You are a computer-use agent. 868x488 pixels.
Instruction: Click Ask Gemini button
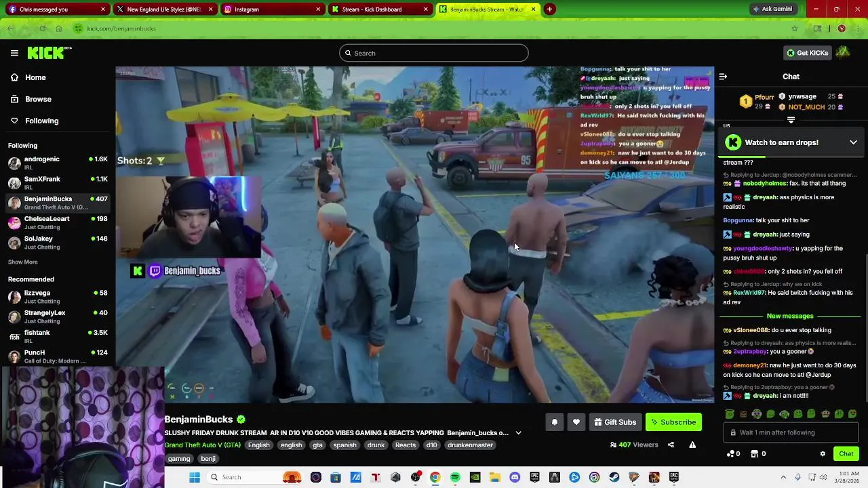tap(772, 9)
